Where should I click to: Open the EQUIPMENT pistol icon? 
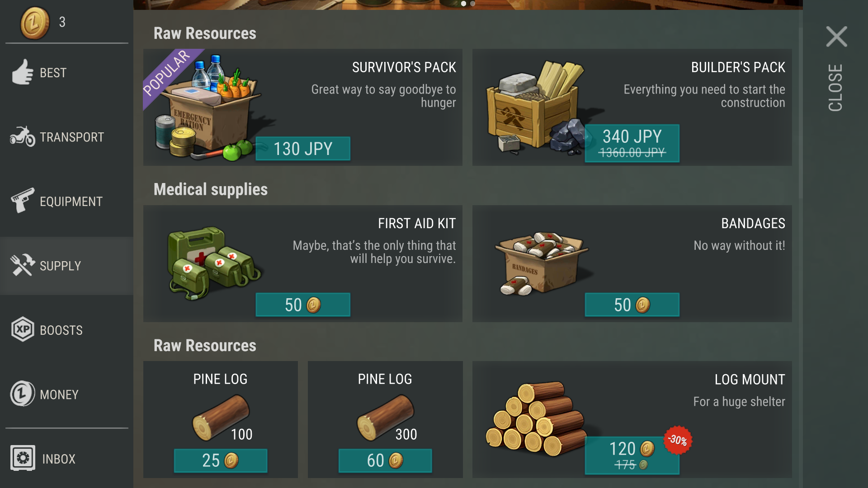[23, 201]
